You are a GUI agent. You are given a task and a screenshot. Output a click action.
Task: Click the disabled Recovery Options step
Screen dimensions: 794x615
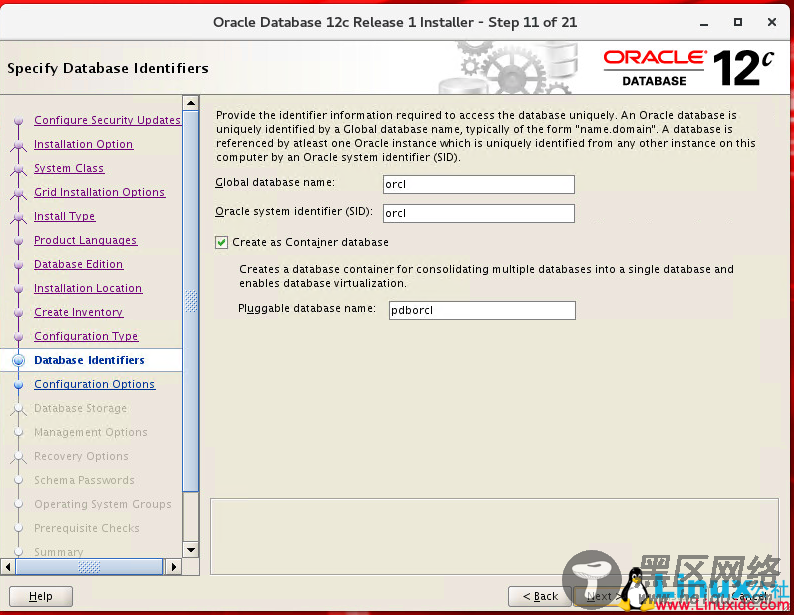[x=81, y=456]
